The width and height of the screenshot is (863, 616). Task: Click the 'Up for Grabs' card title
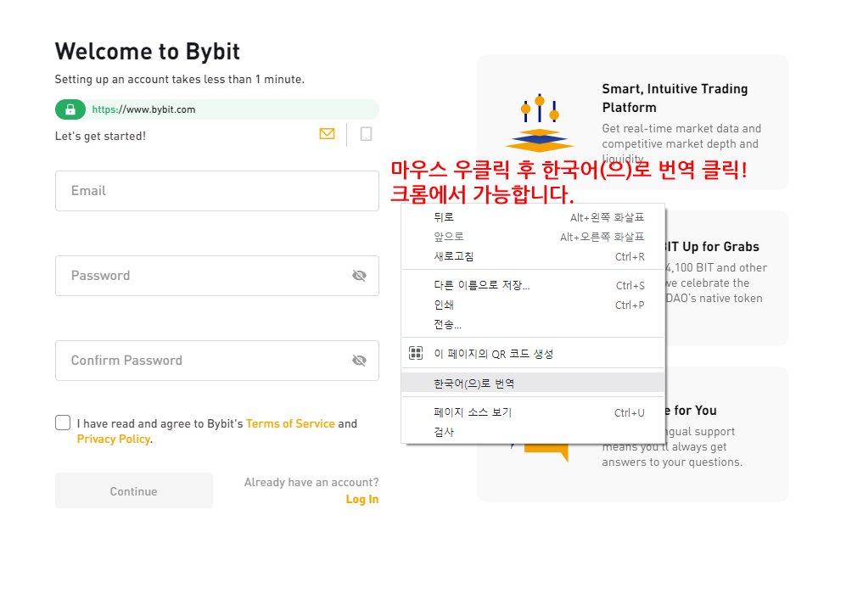point(714,247)
